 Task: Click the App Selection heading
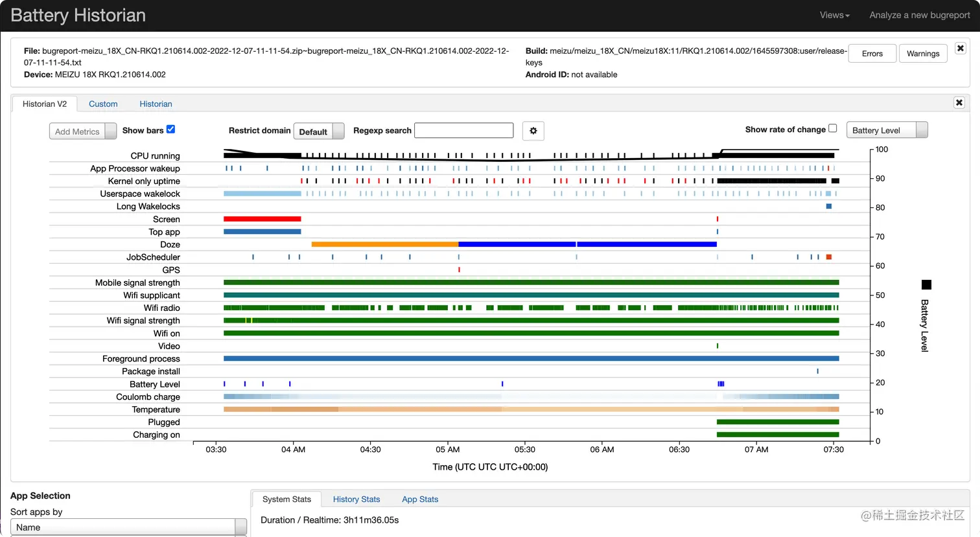tap(40, 496)
